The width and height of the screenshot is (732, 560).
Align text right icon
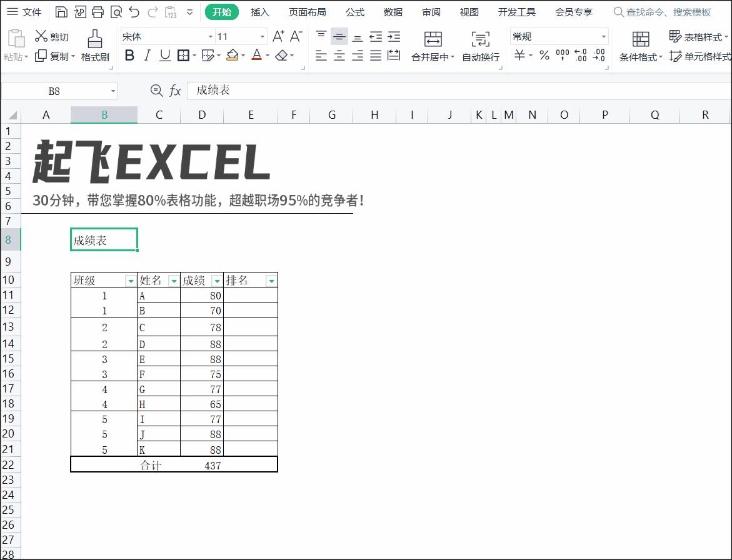[x=357, y=56]
